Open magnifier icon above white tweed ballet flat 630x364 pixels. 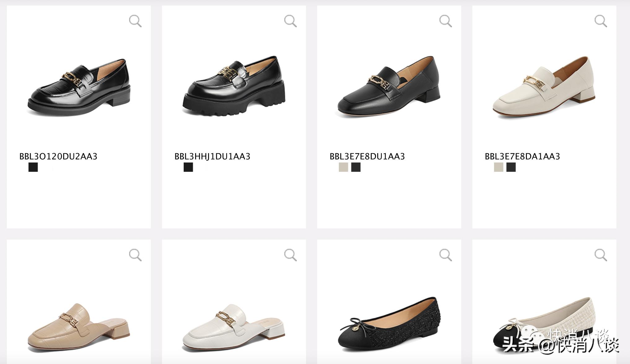tap(601, 255)
